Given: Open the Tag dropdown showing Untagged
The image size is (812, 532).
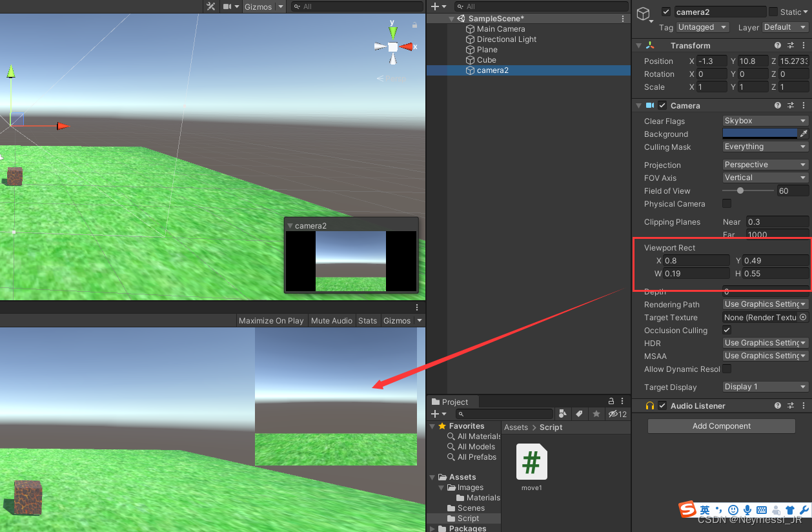Looking at the screenshot, I should click(x=703, y=27).
